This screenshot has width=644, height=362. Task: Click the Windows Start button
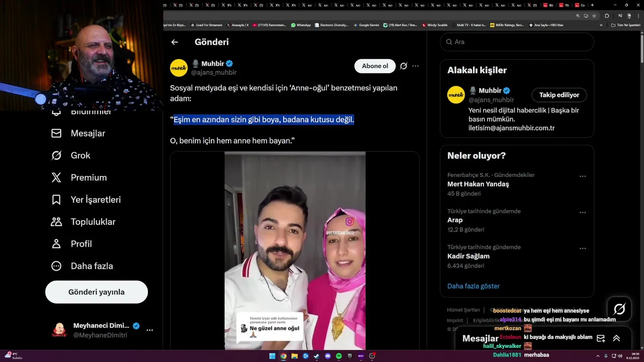(x=272, y=356)
